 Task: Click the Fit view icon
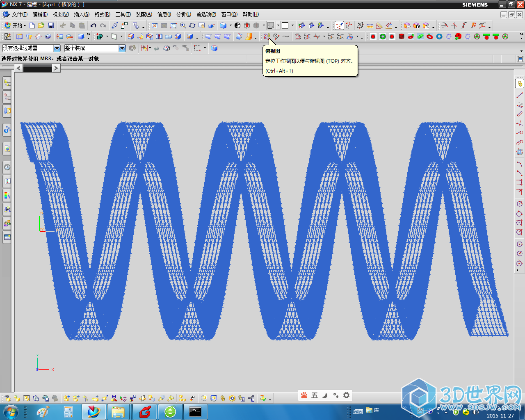(155, 25)
